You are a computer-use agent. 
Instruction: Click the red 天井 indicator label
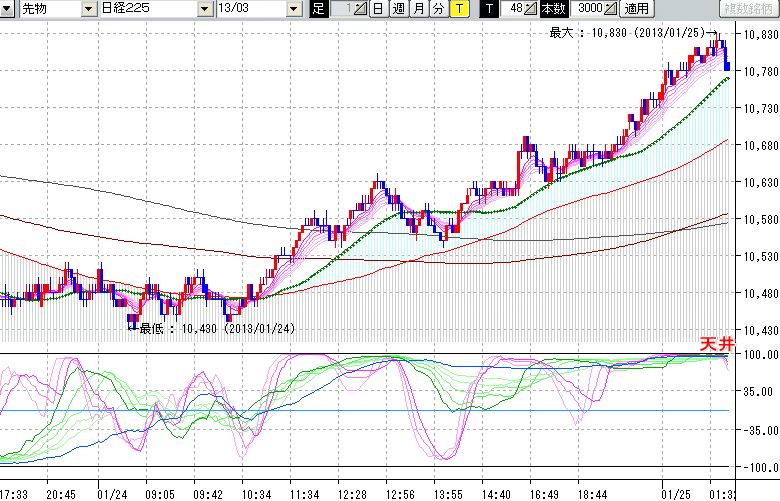712,344
